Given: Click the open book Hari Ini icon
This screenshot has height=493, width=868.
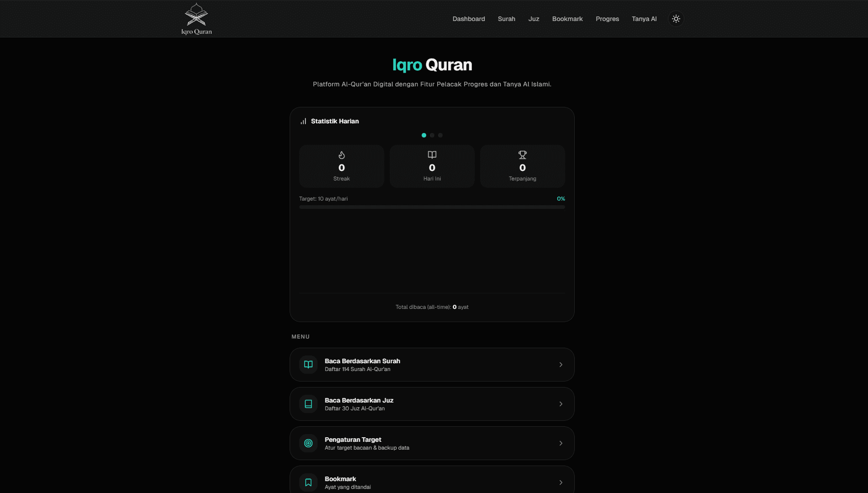Looking at the screenshot, I should (x=432, y=155).
